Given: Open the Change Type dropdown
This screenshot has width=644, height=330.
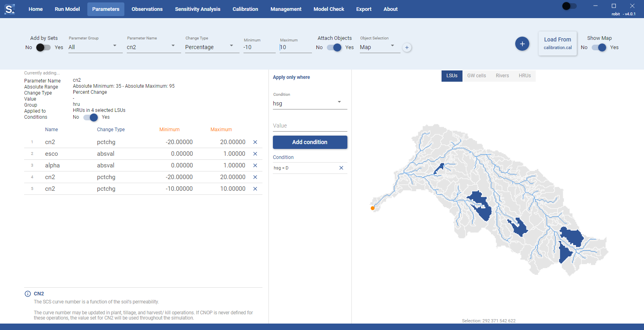Looking at the screenshot, I should click(212, 47).
